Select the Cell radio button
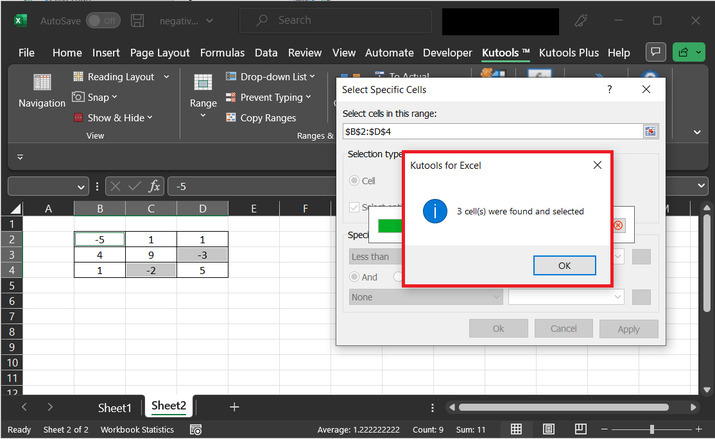This screenshot has width=715, height=439. pyautogui.click(x=354, y=180)
